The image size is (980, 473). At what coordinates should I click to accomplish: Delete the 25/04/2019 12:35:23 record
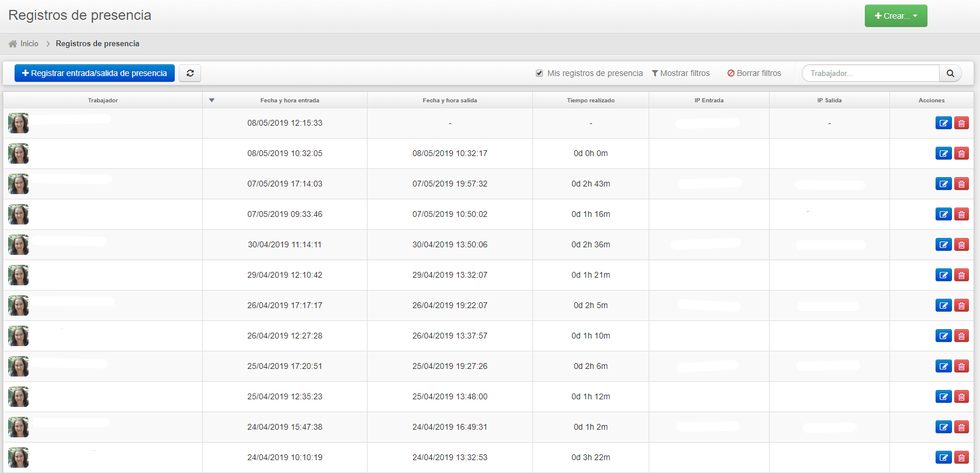point(961,396)
